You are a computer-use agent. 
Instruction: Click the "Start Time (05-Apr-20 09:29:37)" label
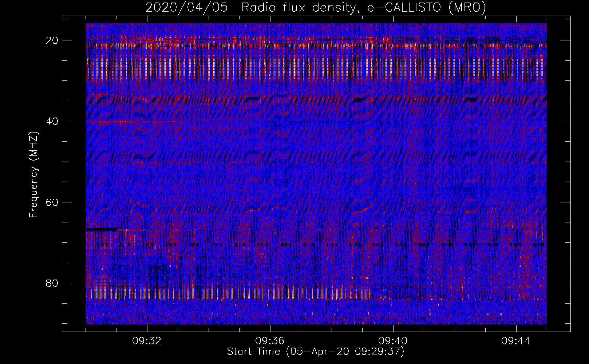(316, 352)
